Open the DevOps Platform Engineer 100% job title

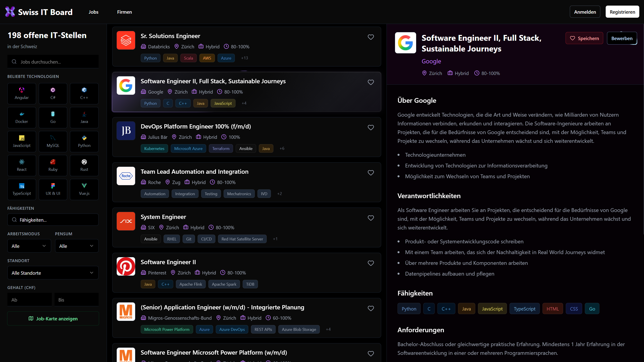[196, 126]
